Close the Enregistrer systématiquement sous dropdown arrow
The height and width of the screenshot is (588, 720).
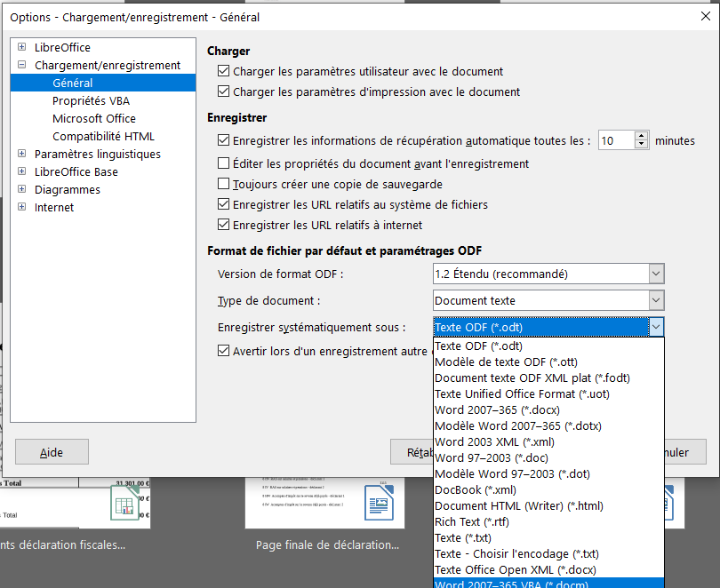(656, 327)
